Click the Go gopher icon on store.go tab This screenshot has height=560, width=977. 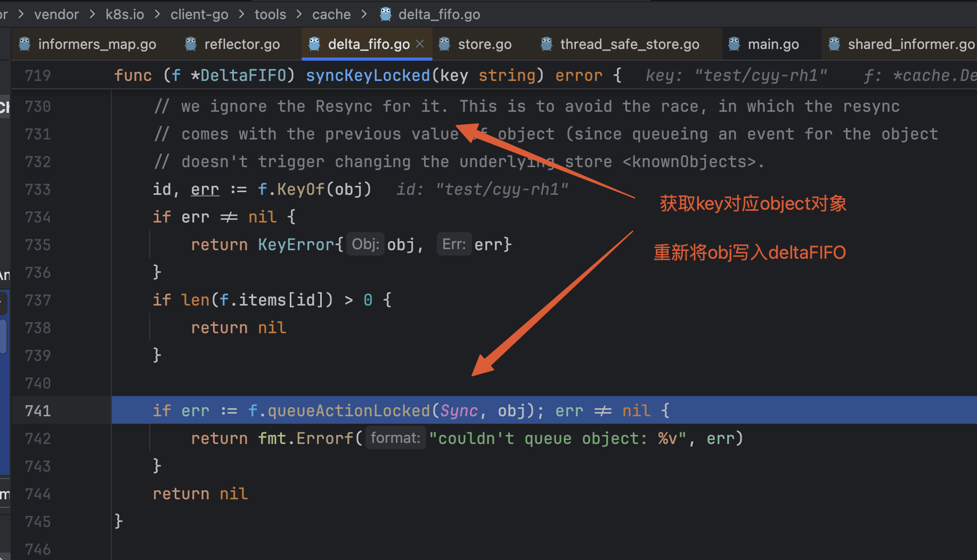pyautogui.click(x=444, y=44)
